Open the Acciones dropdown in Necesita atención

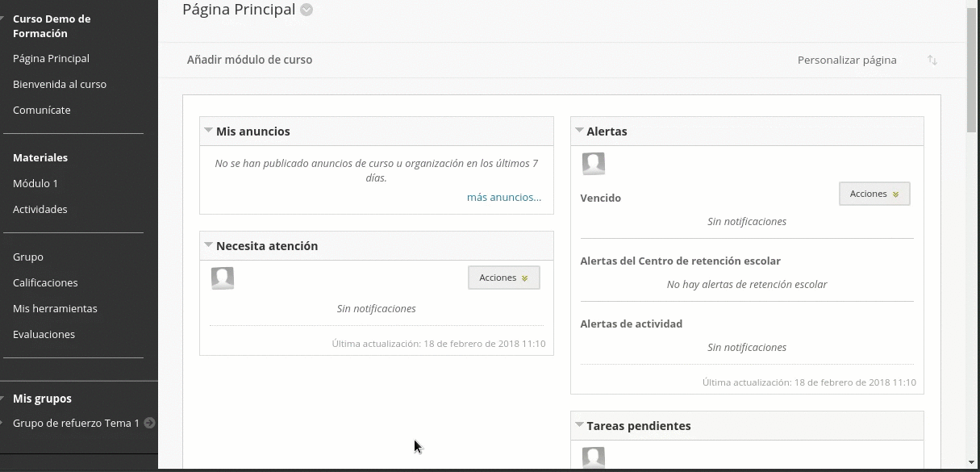tap(504, 278)
